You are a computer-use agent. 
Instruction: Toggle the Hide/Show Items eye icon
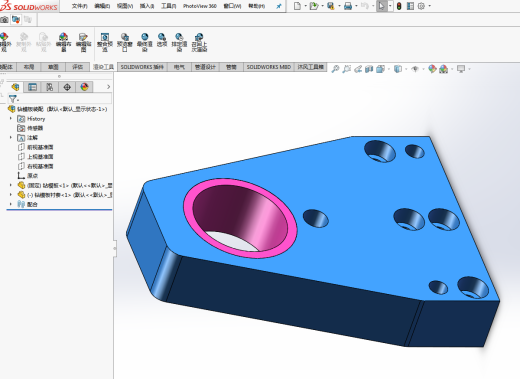tap(415, 69)
